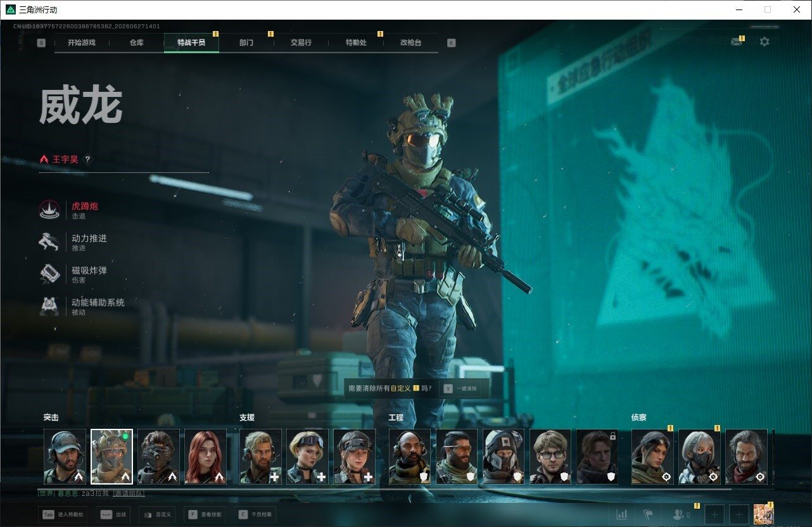Image resolution: width=812 pixels, height=527 pixels.
Task: Click the operator name 王宇昊
Action: tap(65, 160)
